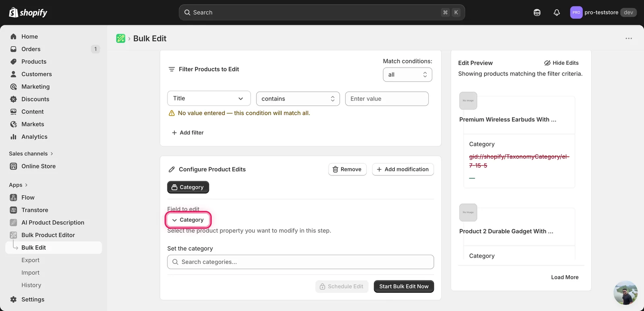
Task: Open the Title filter field dropdown
Action: tap(209, 99)
